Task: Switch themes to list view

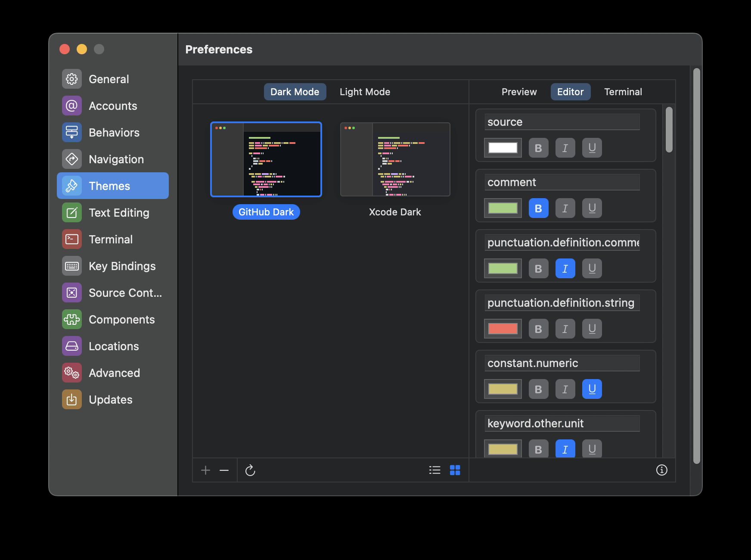Action: pos(435,470)
